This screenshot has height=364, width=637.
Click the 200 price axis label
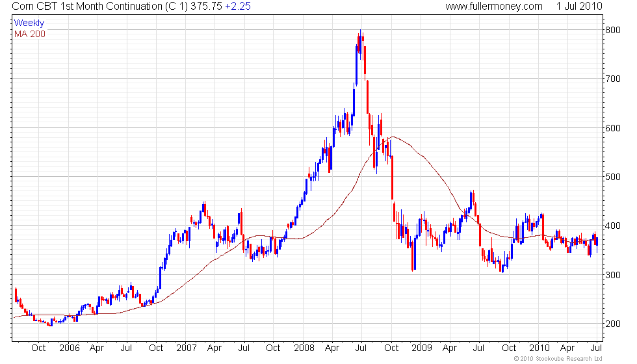pyautogui.click(x=612, y=324)
